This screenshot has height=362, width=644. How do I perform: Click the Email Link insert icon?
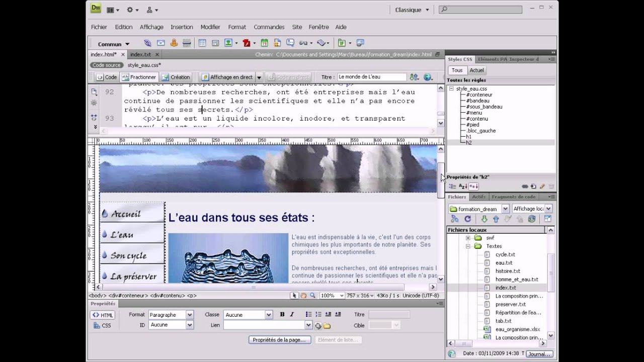[x=160, y=43]
